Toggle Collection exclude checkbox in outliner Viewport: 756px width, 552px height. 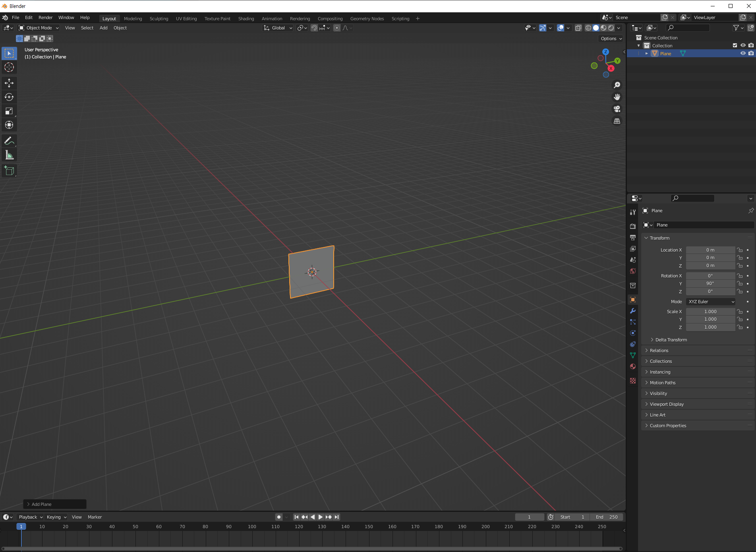tap(735, 45)
